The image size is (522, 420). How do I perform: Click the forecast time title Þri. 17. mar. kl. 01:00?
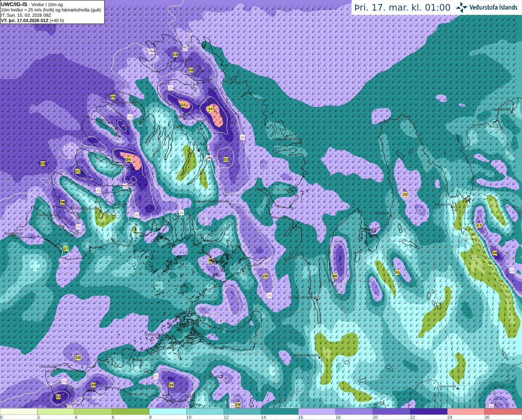click(x=403, y=7)
